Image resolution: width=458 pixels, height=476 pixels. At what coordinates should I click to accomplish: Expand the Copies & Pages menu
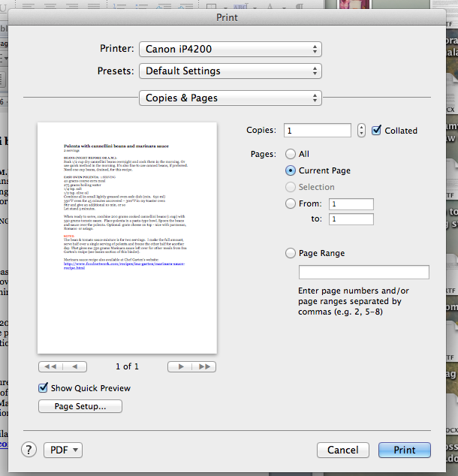pyautogui.click(x=230, y=98)
